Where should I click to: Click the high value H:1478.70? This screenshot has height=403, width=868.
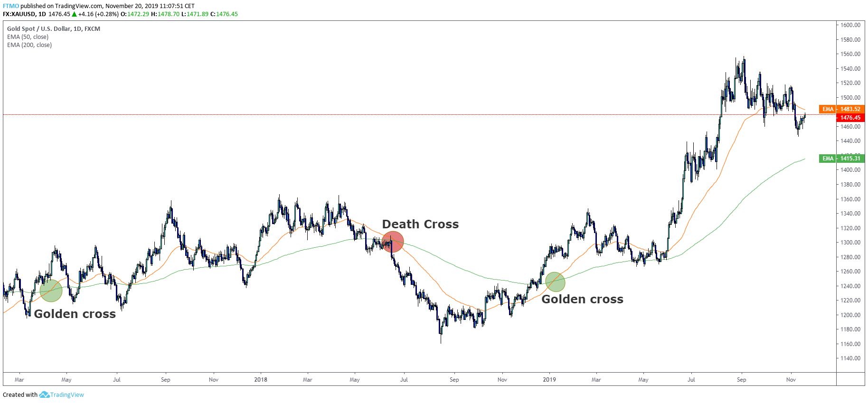(x=165, y=14)
